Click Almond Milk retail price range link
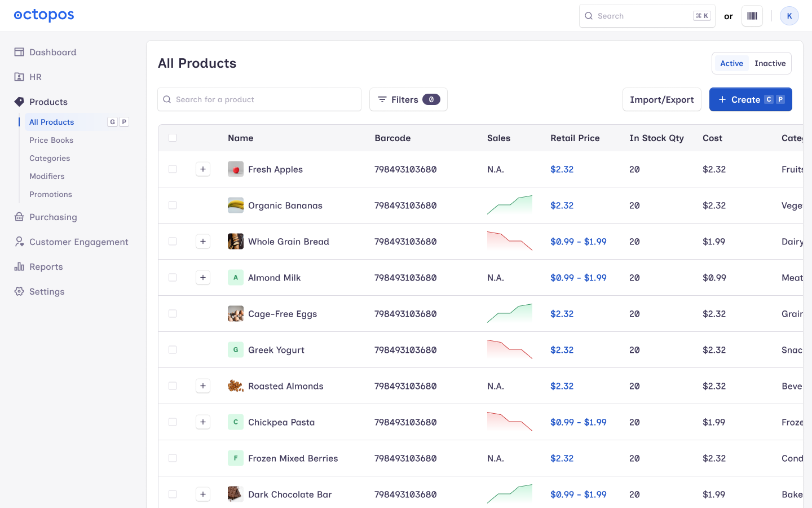 (x=579, y=278)
